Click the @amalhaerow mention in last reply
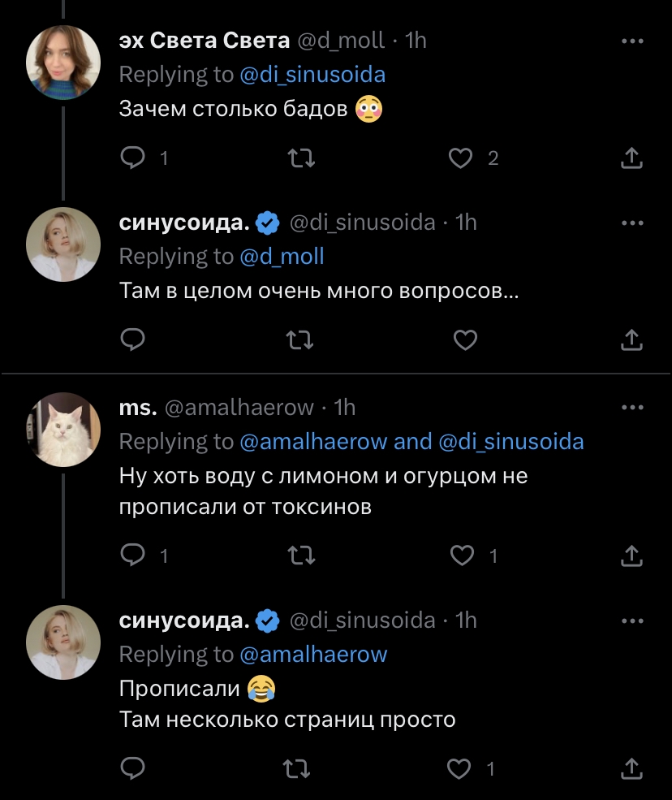 pyautogui.click(x=313, y=654)
